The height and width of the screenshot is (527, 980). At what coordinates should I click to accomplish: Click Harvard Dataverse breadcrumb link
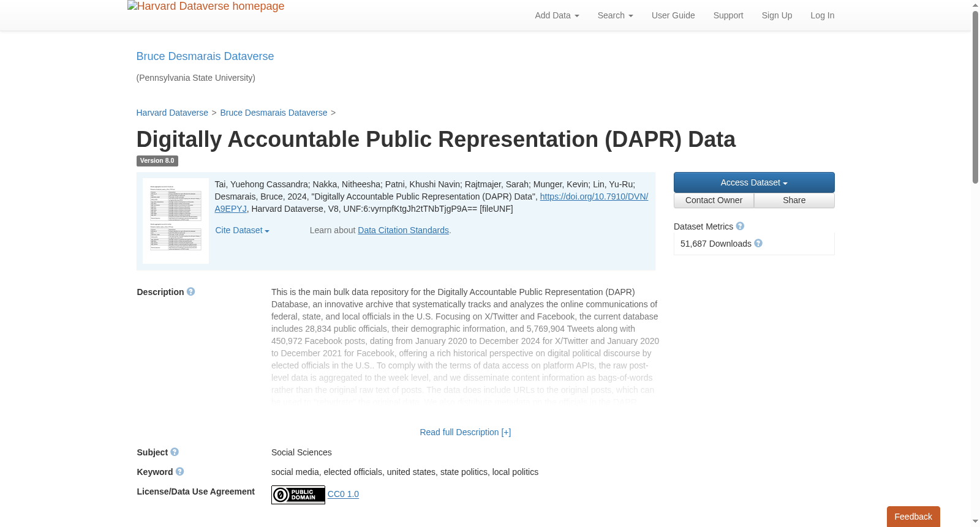172,113
